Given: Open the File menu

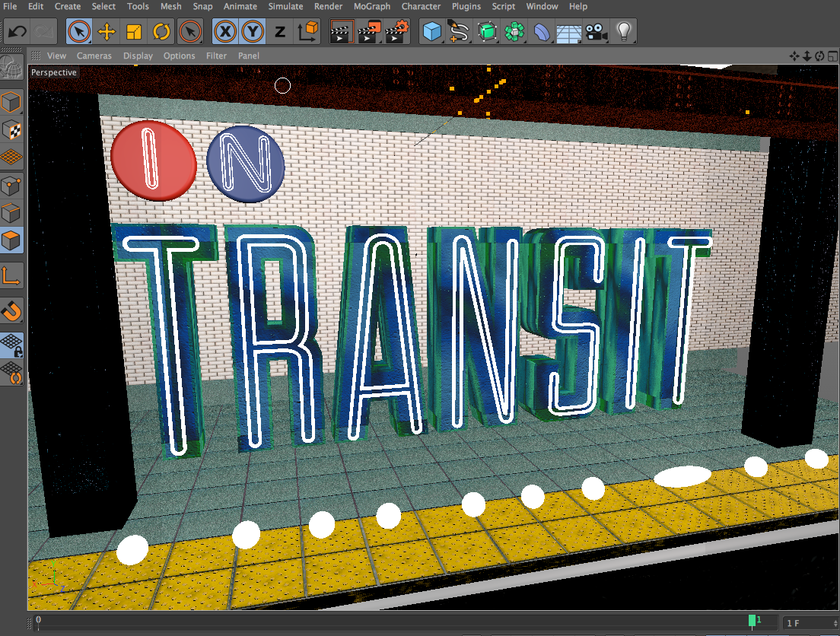Looking at the screenshot, I should coord(10,6).
